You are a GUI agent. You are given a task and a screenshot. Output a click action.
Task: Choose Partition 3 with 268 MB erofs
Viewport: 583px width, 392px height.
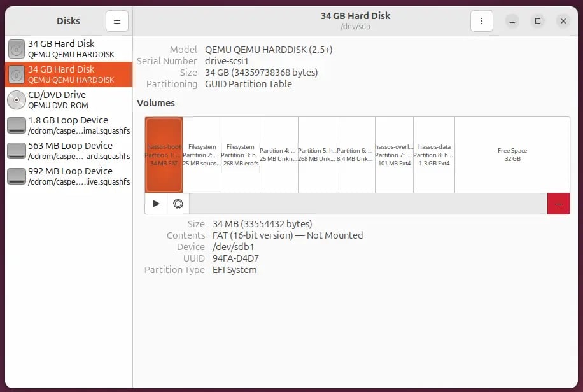coord(241,155)
